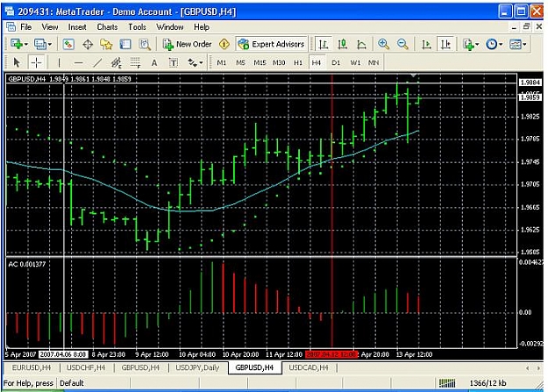548x392 pixels.
Task: Expand the Profiles dropdown arrow
Action: point(50,45)
